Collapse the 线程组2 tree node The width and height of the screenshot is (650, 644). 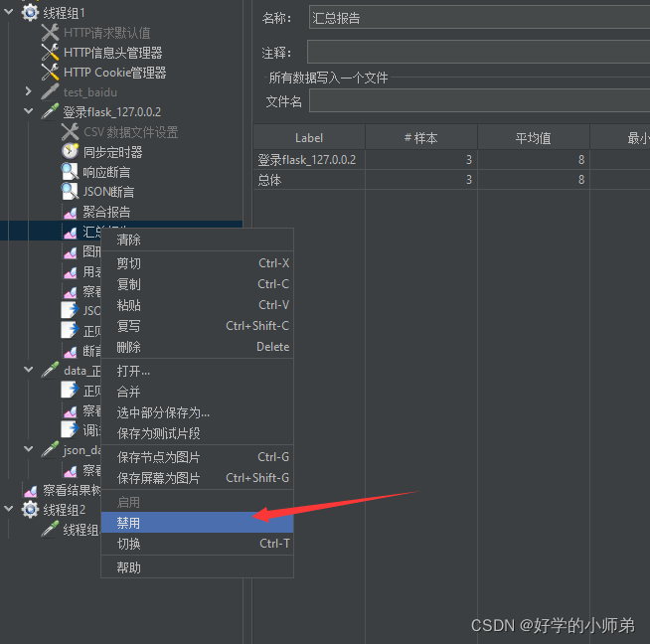tap(9, 509)
